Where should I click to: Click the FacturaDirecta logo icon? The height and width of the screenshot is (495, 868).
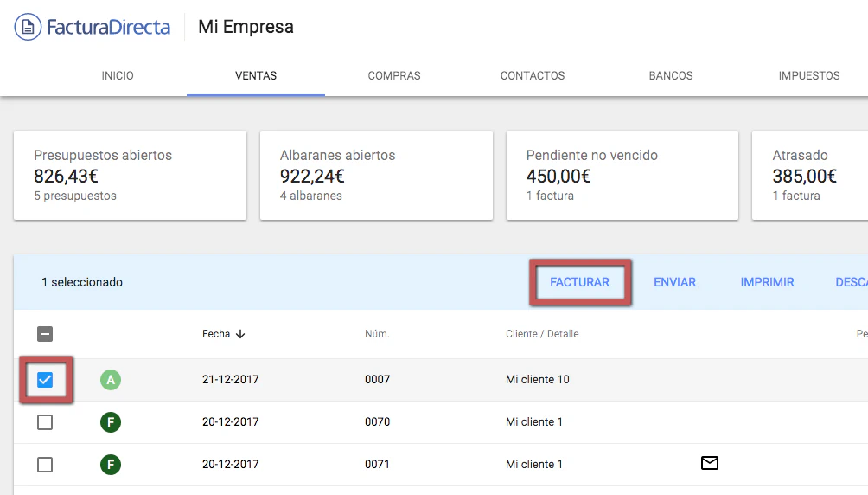tap(29, 27)
